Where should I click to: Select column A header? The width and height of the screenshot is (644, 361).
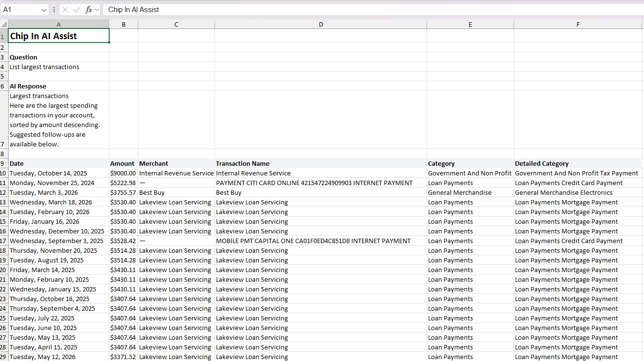coord(58,24)
